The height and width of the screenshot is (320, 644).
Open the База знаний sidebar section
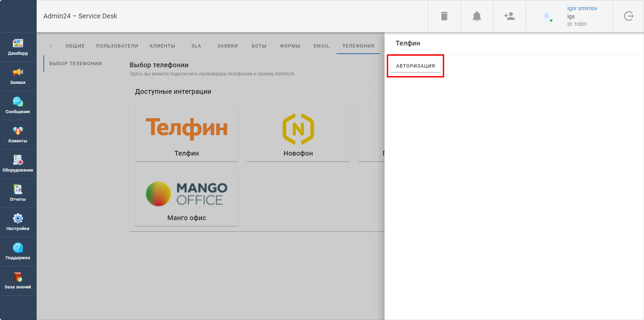(x=18, y=281)
